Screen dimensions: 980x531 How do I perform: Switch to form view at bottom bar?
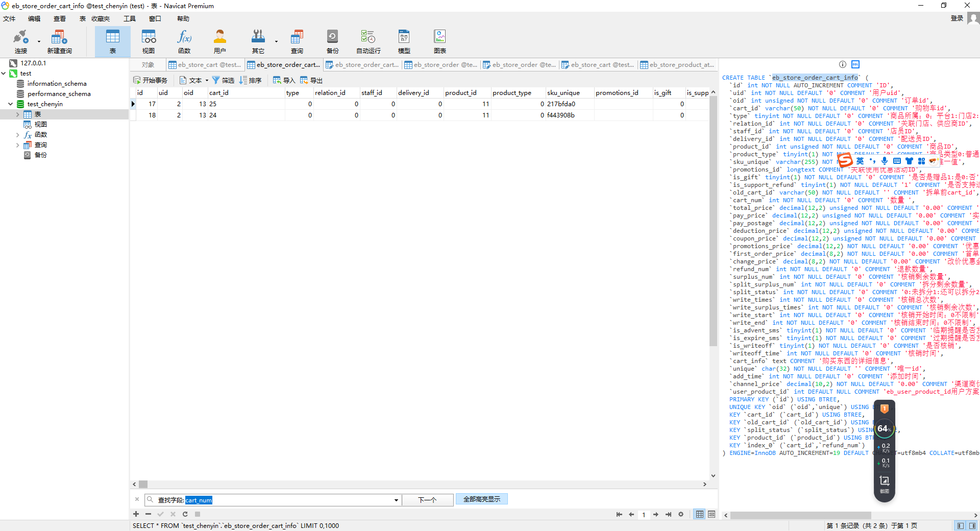pyautogui.click(x=712, y=514)
